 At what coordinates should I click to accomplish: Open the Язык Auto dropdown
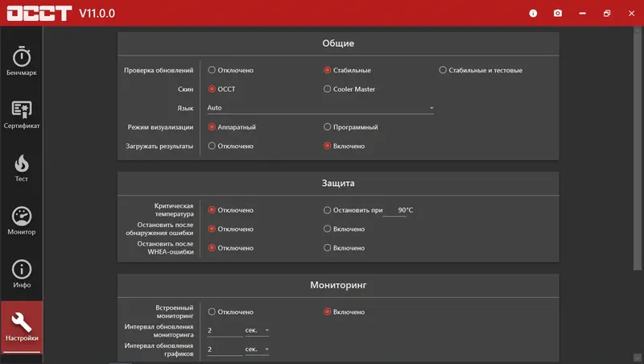tap(320, 108)
